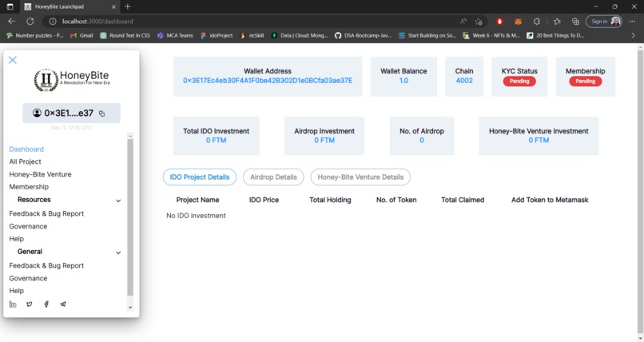This screenshot has width=644, height=342.
Task: Click the user avatar icon beside 0x3E1...e37
Action: (x=37, y=113)
